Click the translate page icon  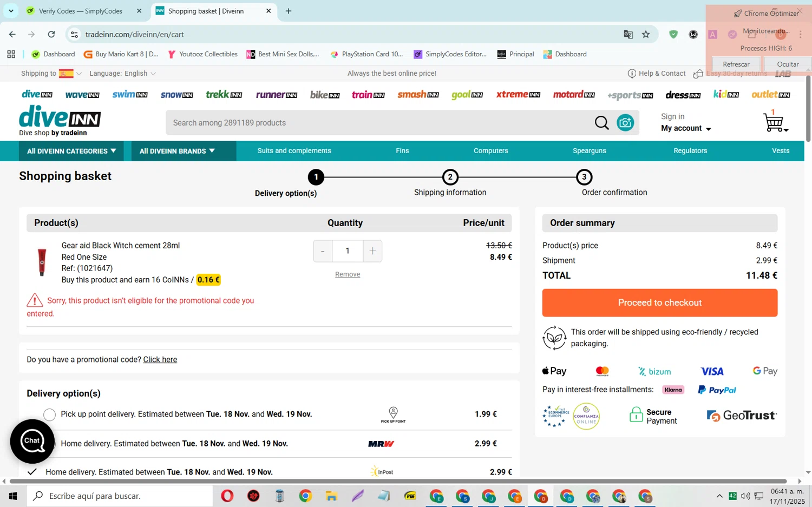[628, 34]
